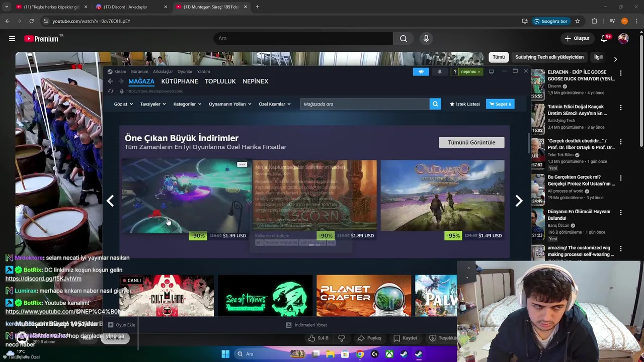This screenshot has height=362, width=644.
Task: Open the Chrome tab search dropdown arrow
Action: coord(7,7)
